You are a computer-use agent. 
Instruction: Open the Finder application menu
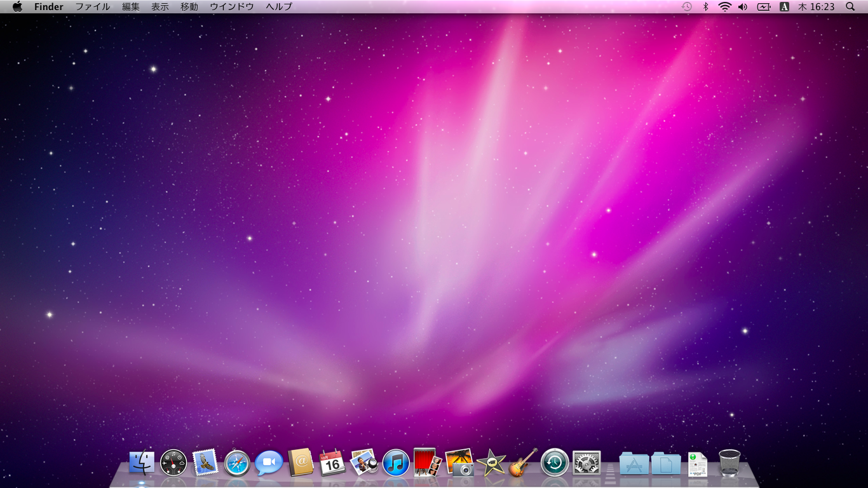[49, 6]
